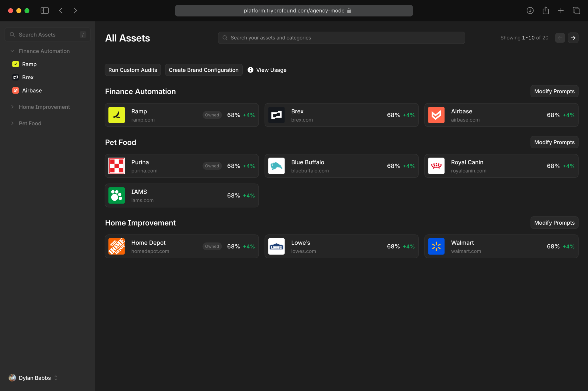Click the browser share icon
This screenshot has height=391, width=588.
pos(545,11)
